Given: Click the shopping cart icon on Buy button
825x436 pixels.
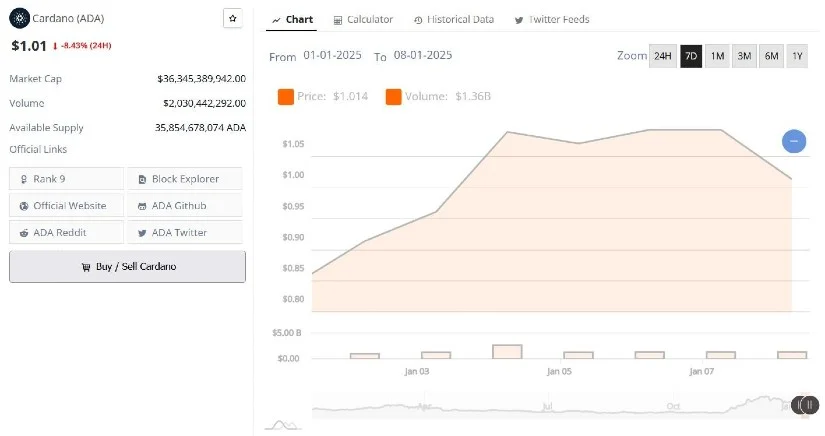Looking at the screenshot, I should tap(86, 267).
